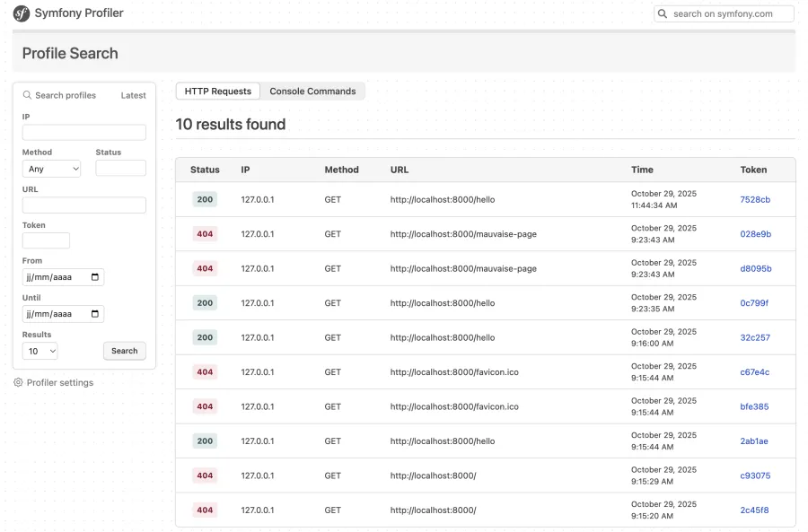Click the Latest link in the search panel
This screenshot has height=532, width=808.
point(133,94)
